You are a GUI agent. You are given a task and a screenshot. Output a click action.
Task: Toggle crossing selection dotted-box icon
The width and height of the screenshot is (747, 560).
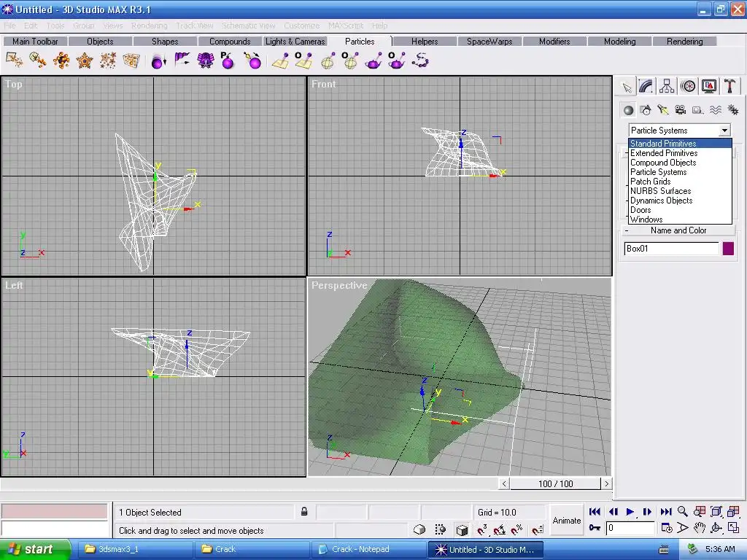coord(441,529)
